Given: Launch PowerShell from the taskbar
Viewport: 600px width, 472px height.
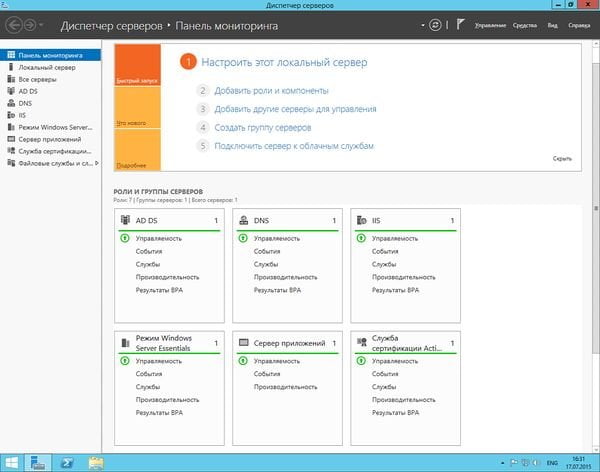Looking at the screenshot, I should pyautogui.click(x=67, y=463).
